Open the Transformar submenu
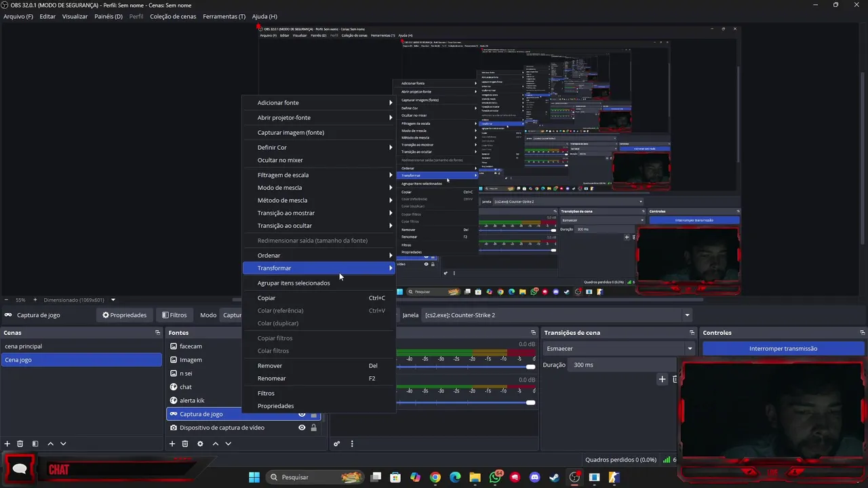The image size is (868, 488). click(319, 268)
